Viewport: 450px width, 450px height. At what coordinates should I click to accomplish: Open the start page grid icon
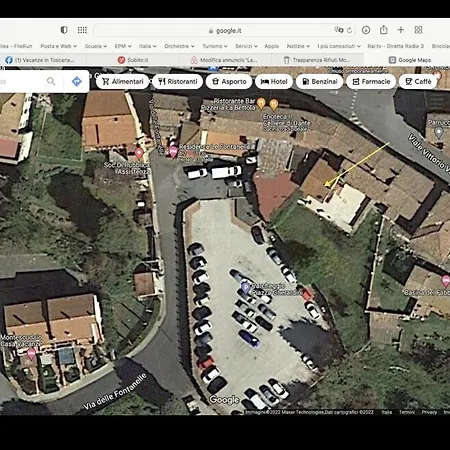(82, 30)
